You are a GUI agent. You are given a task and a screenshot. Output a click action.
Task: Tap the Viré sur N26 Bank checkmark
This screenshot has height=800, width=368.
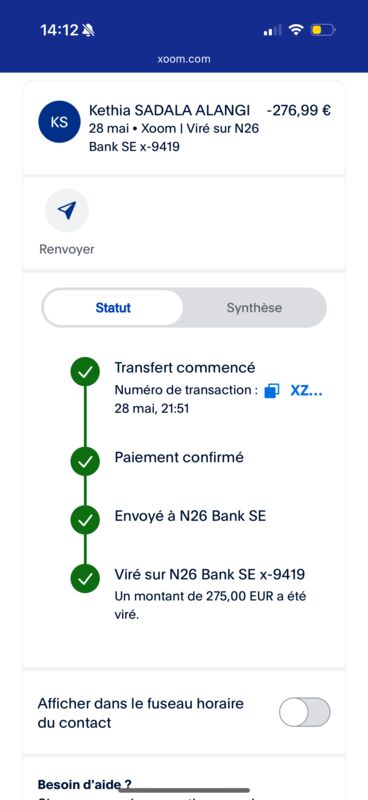(85, 579)
